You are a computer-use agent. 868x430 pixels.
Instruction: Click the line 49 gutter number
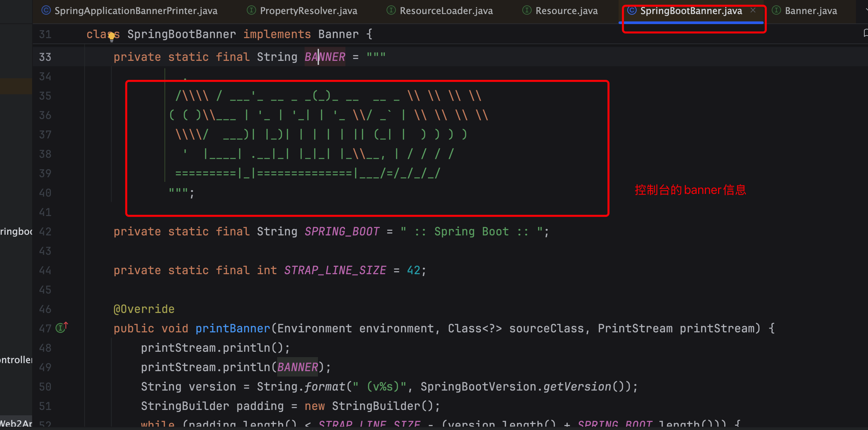pos(45,367)
